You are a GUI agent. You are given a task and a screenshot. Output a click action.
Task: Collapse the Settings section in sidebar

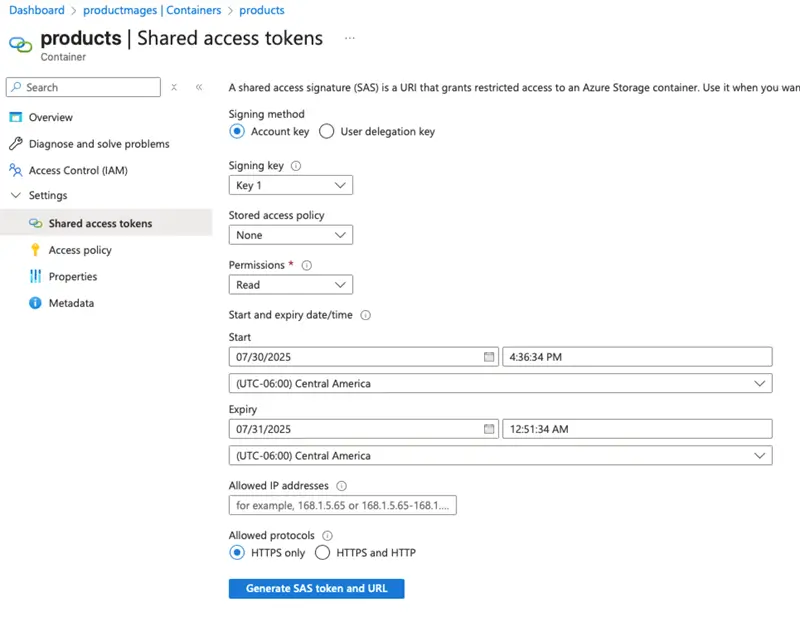coord(16,196)
